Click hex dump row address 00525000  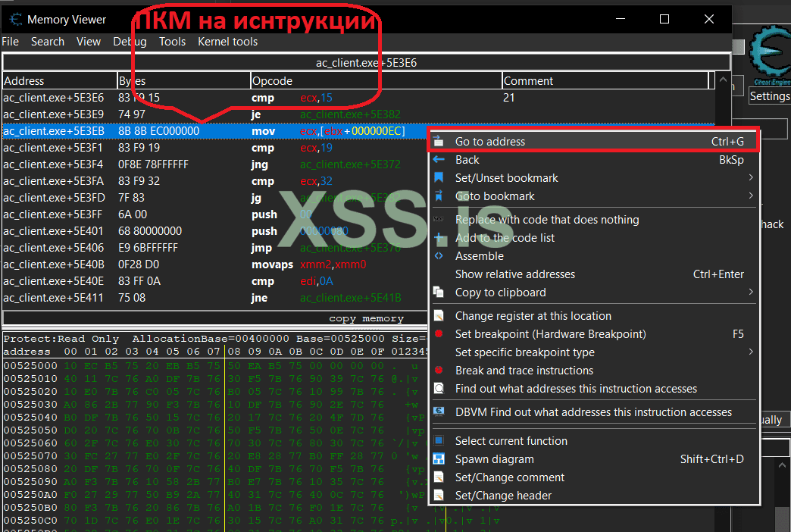[x=30, y=365]
